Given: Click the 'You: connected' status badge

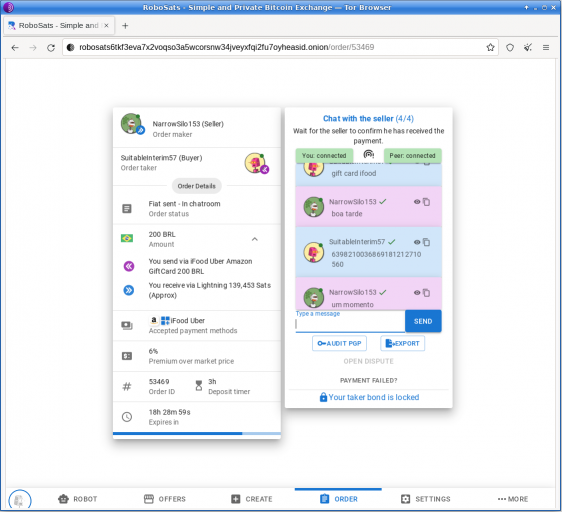Looking at the screenshot, I should click(x=324, y=156).
